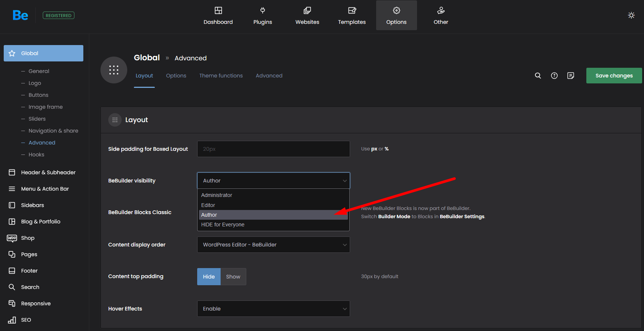Open Logo sub-item
Viewport: 644px width, 331px height.
(x=35, y=83)
